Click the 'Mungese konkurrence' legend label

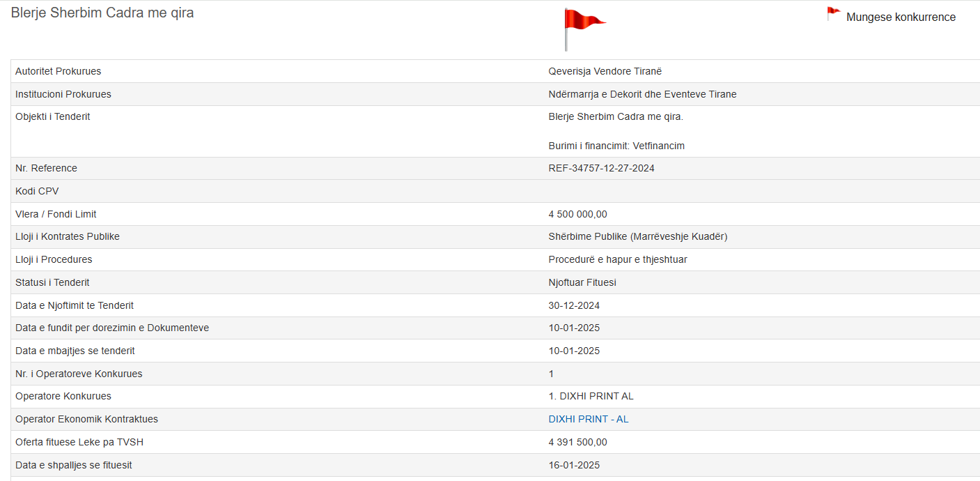coord(901,17)
